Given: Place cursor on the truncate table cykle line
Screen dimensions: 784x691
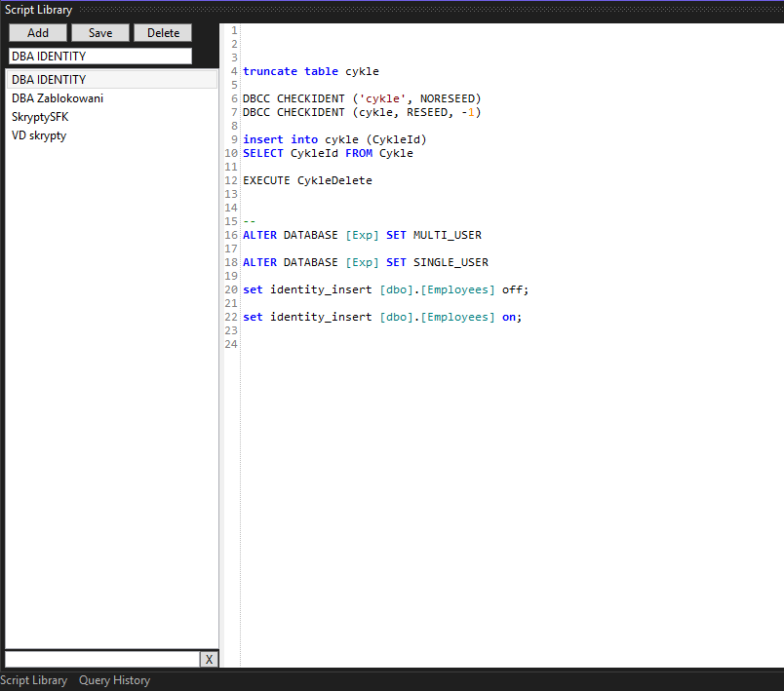Looking at the screenshot, I should (310, 71).
